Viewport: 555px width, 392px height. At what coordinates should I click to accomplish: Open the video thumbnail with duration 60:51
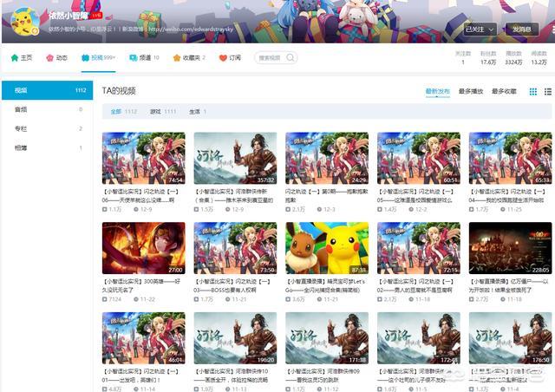pos(419,159)
